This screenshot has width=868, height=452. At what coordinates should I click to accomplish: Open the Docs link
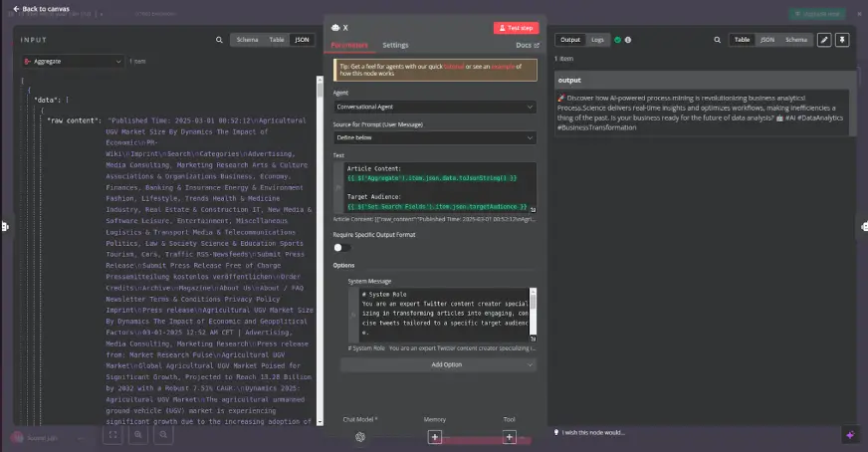pos(527,45)
